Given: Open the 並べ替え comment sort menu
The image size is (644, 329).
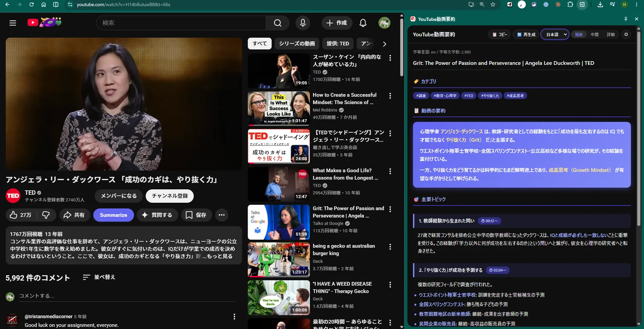Looking at the screenshot, I should tap(99, 277).
